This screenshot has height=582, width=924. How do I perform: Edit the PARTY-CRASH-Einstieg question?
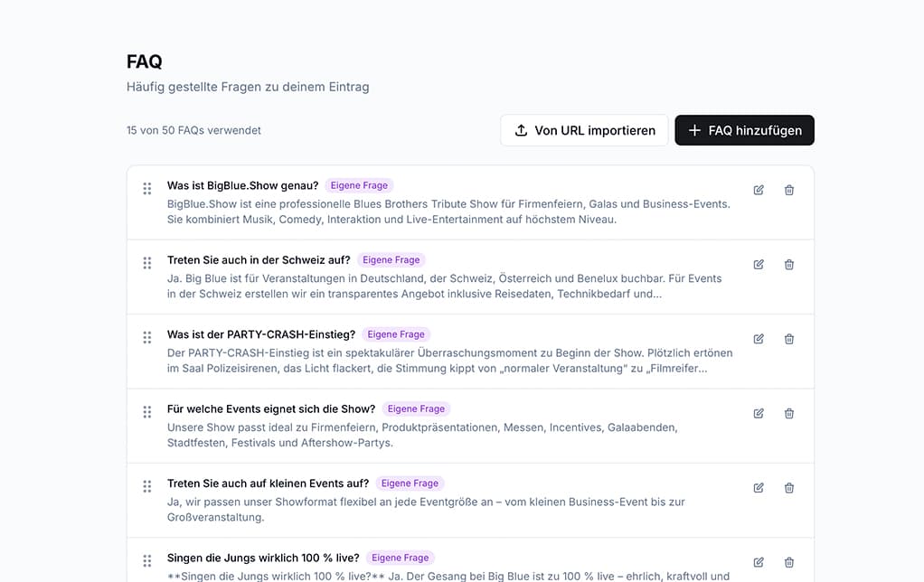coord(759,339)
